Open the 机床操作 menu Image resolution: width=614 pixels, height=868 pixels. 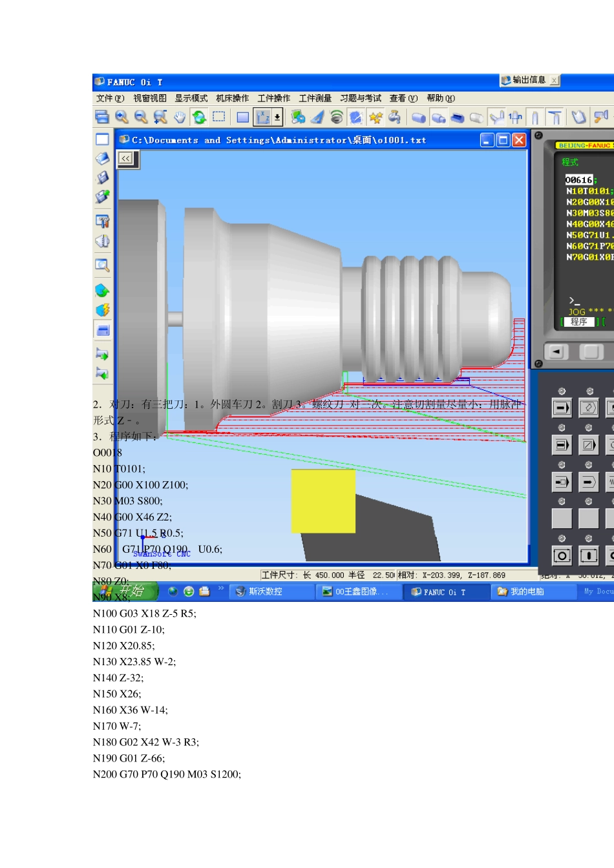point(232,98)
